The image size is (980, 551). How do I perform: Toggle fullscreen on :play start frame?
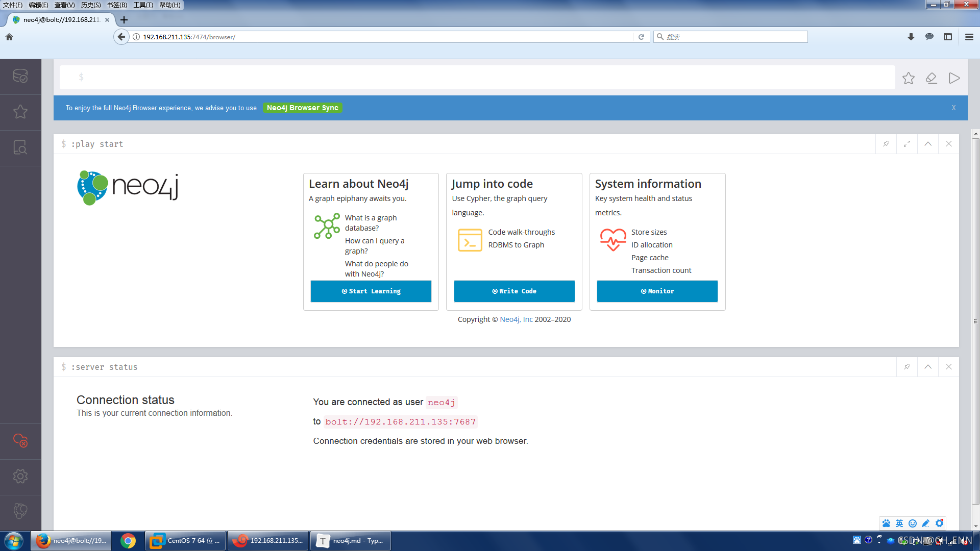[x=907, y=144]
